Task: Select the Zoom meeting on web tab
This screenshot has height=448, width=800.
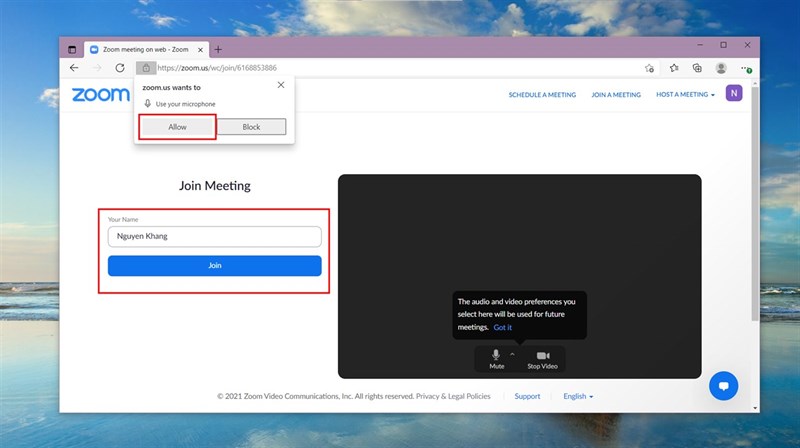Action: 146,49
